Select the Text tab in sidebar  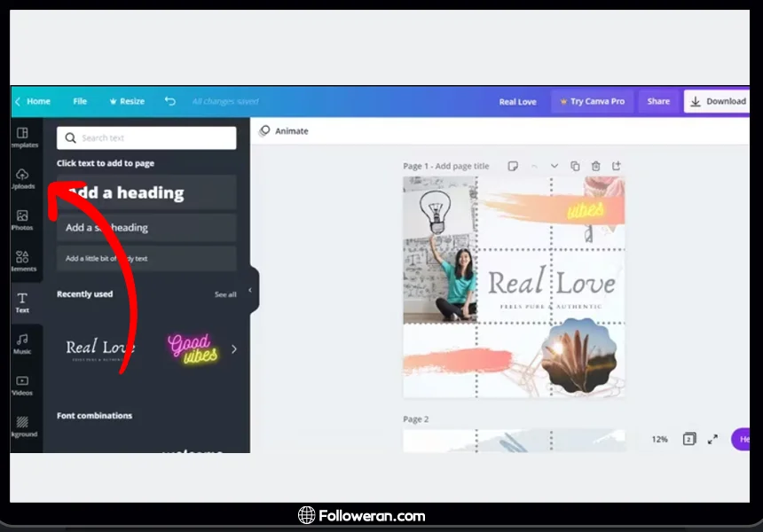[x=22, y=302]
